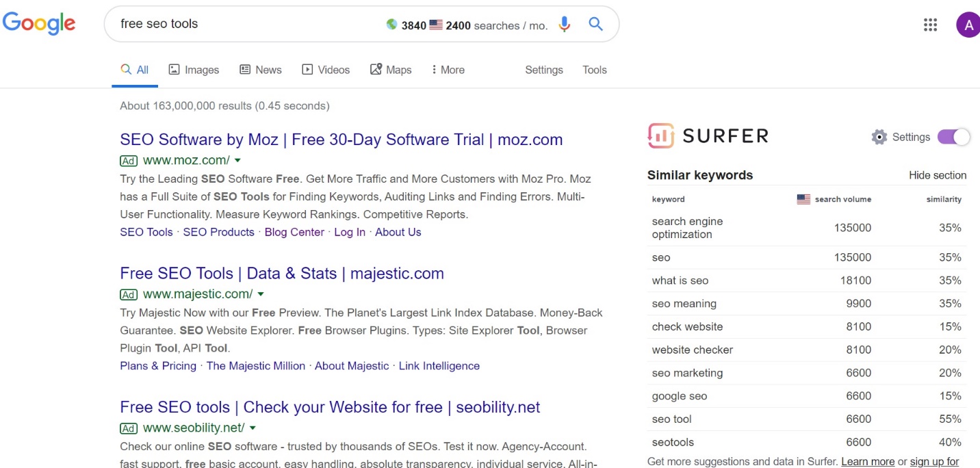The height and width of the screenshot is (468, 980).
Task: Click the www.moz.com/ green URL
Action: pos(186,161)
